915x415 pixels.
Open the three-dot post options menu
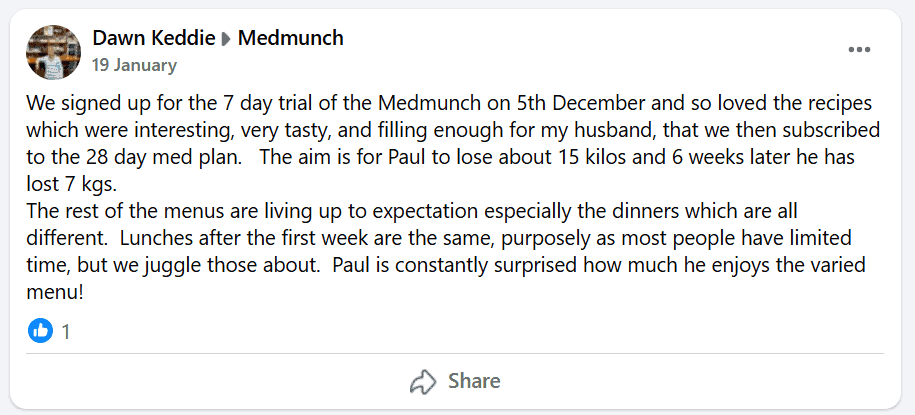pyautogui.click(x=859, y=50)
